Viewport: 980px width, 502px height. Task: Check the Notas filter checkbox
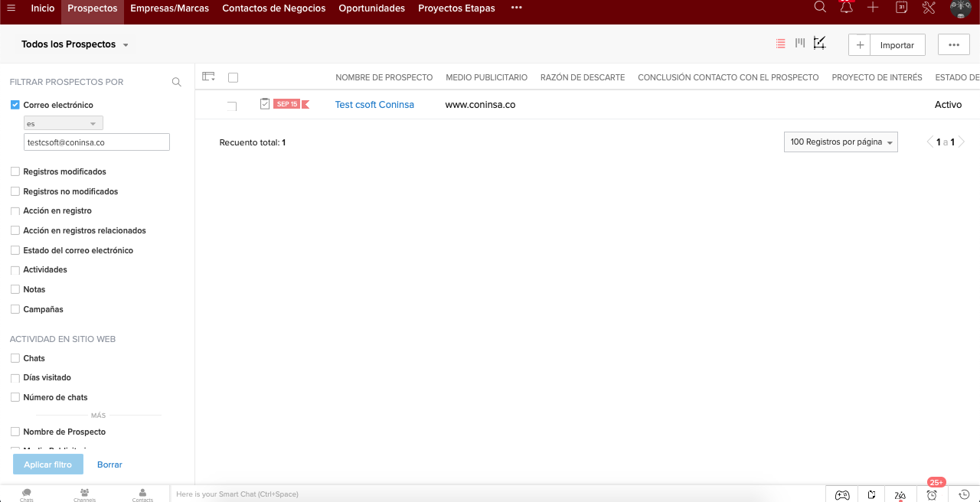[x=15, y=289]
